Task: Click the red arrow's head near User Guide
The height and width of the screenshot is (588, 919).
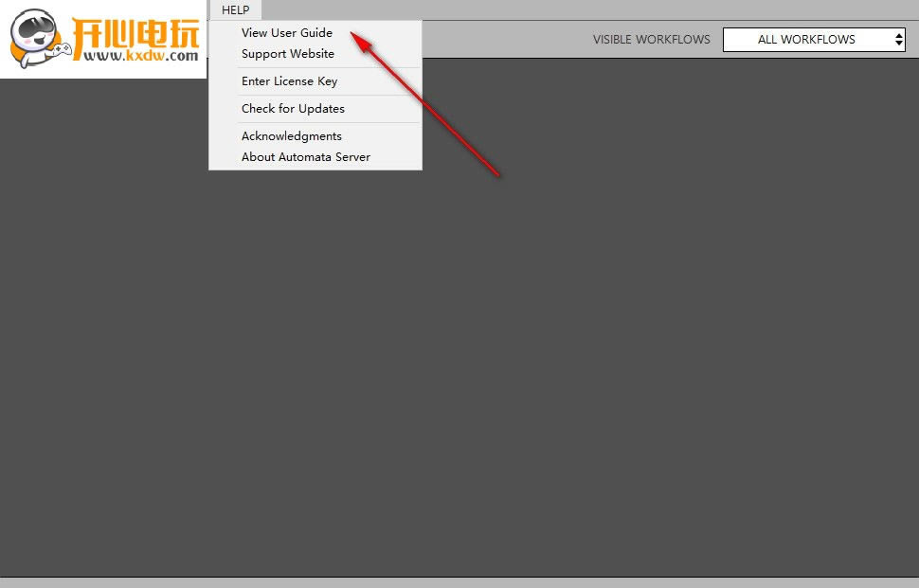Action: click(x=356, y=35)
